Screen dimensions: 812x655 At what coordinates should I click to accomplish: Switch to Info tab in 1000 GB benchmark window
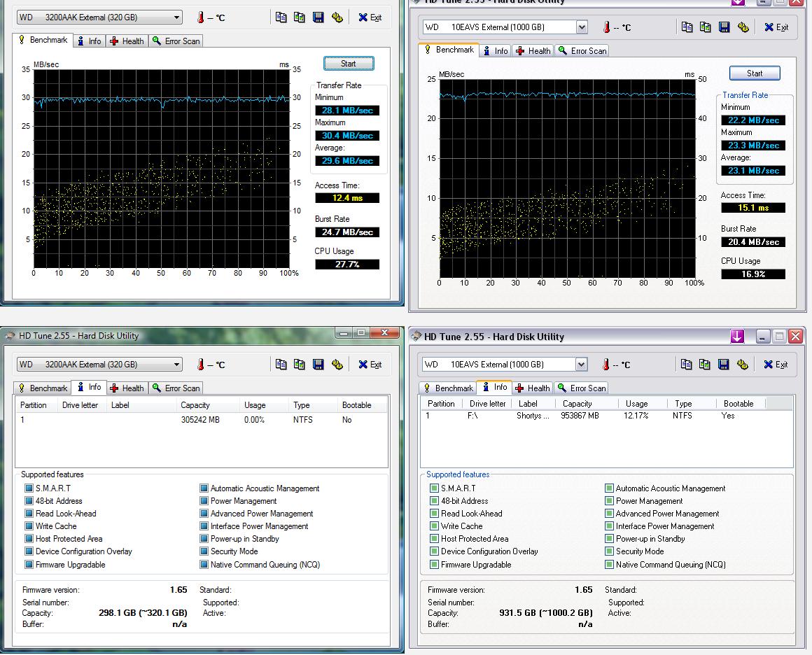495,51
